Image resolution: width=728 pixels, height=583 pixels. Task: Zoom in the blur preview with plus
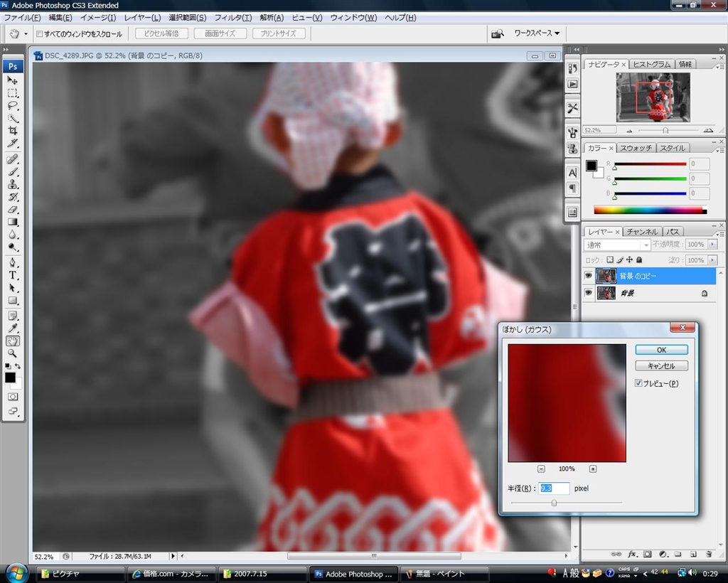[x=593, y=469]
